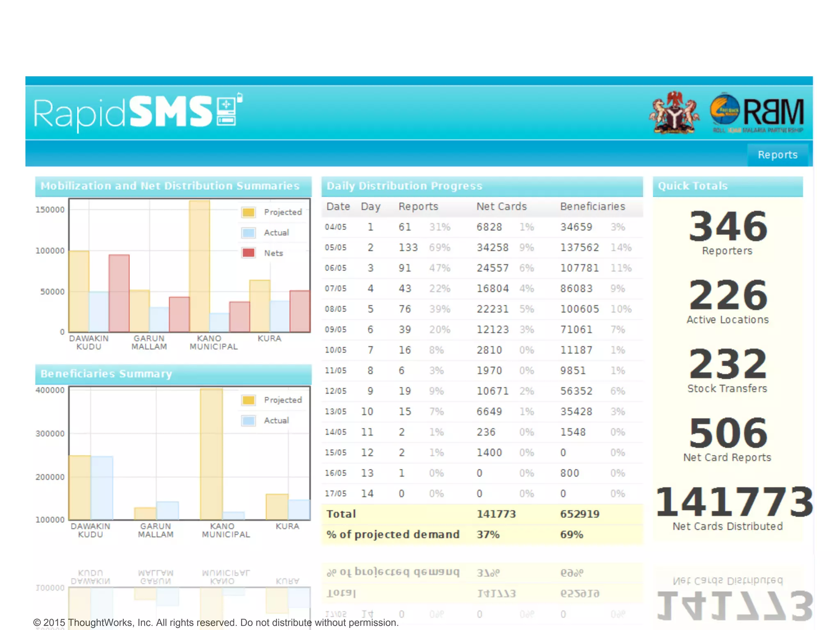Viewport: 840px width, 630px height.
Task: Click the RapidSMS logo
Action: [123, 112]
